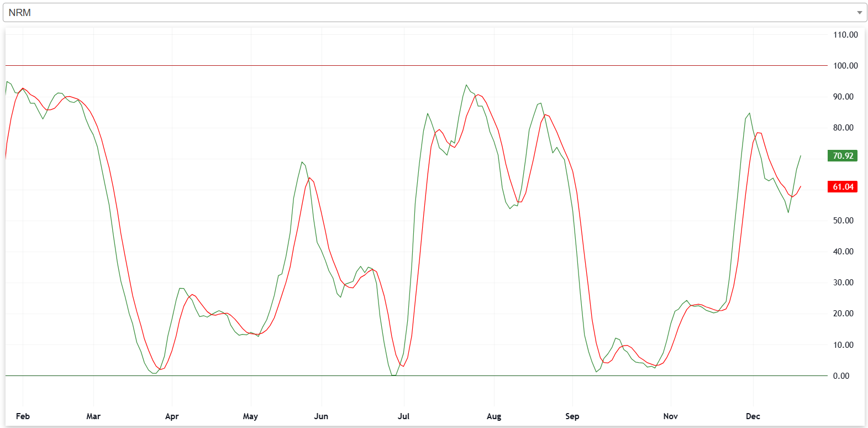The height and width of the screenshot is (428, 868).
Task: Click the 20.00 price scale label
Action: coord(843,314)
